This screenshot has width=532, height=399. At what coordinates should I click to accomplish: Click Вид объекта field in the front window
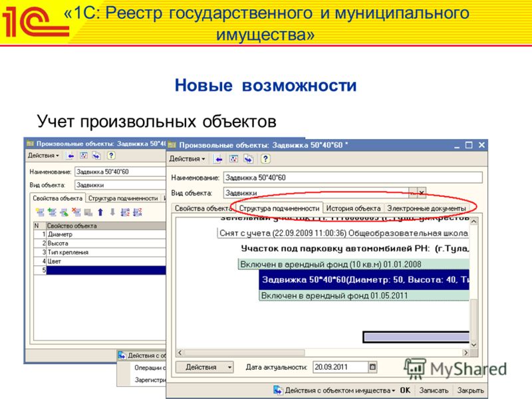316,193
